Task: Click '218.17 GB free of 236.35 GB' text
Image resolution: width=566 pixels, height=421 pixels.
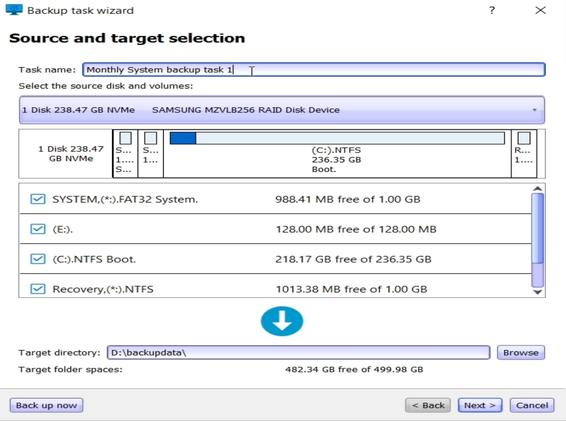Action: pyautogui.click(x=353, y=259)
